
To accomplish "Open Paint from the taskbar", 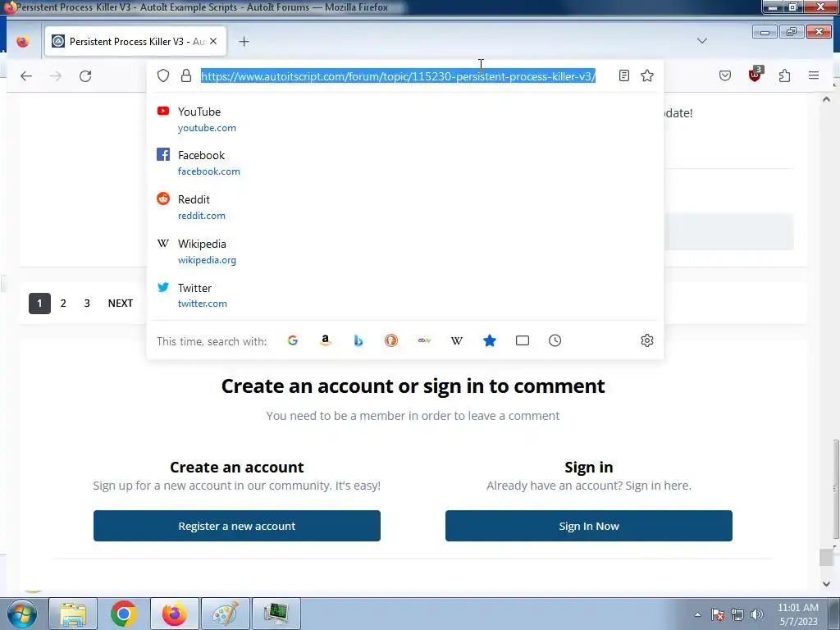I will (226, 614).
